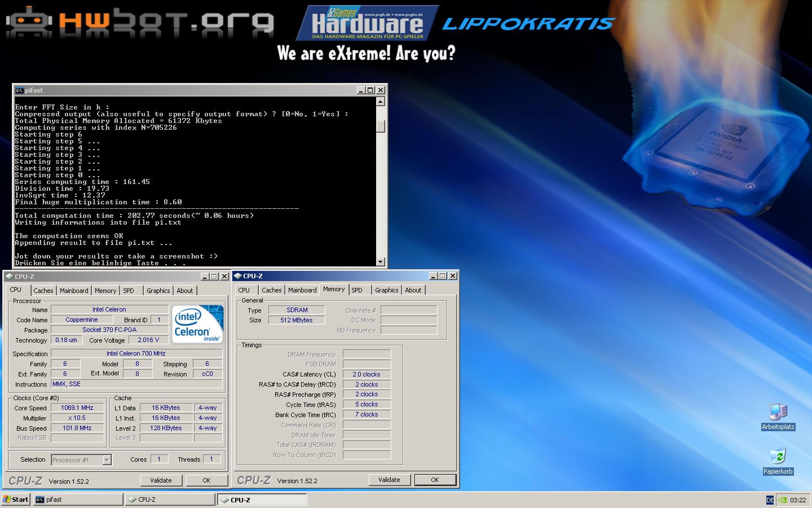The width and height of the screenshot is (812, 508).
Task: Click Code Name field Coppermine
Action: point(82,319)
